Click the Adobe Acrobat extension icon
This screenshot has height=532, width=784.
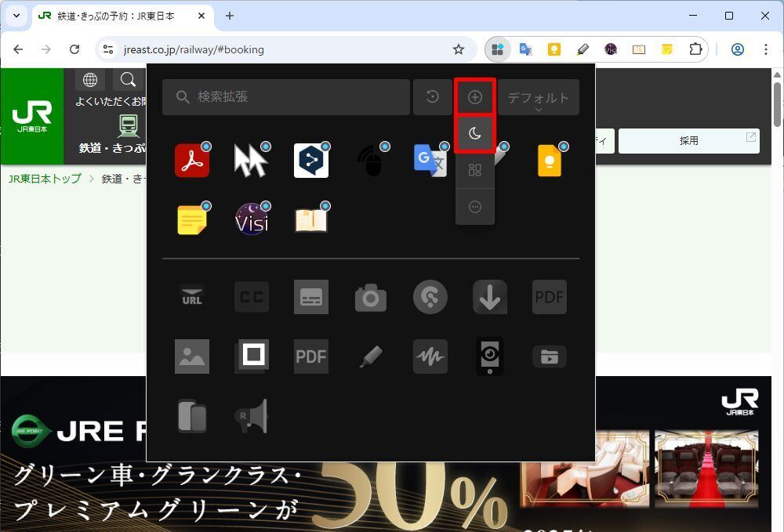pyautogui.click(x=192, y=161)
